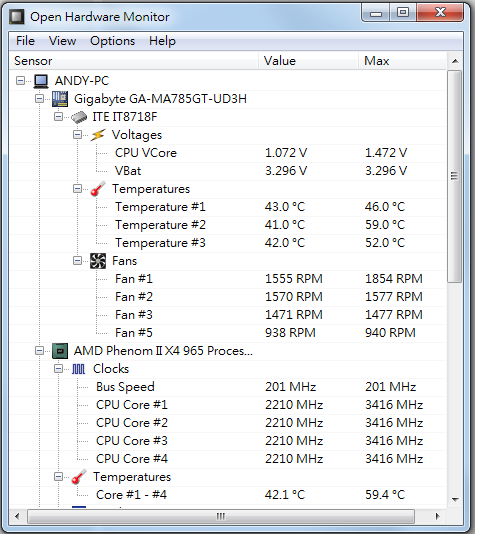478x537 pixels.
Task: Click the 1555 RPM value of Fan #1
Action: click(x=295, y=280)
